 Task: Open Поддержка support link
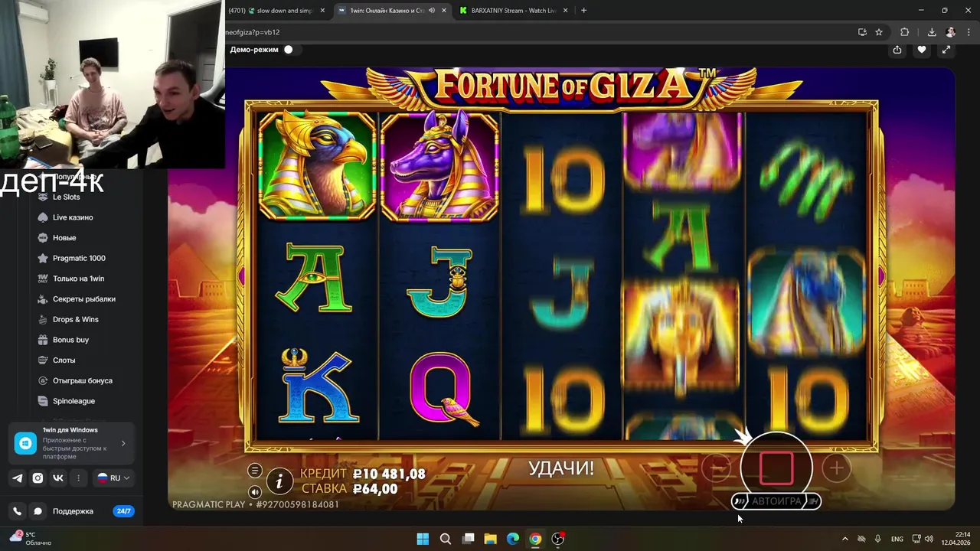click(73, 511)
